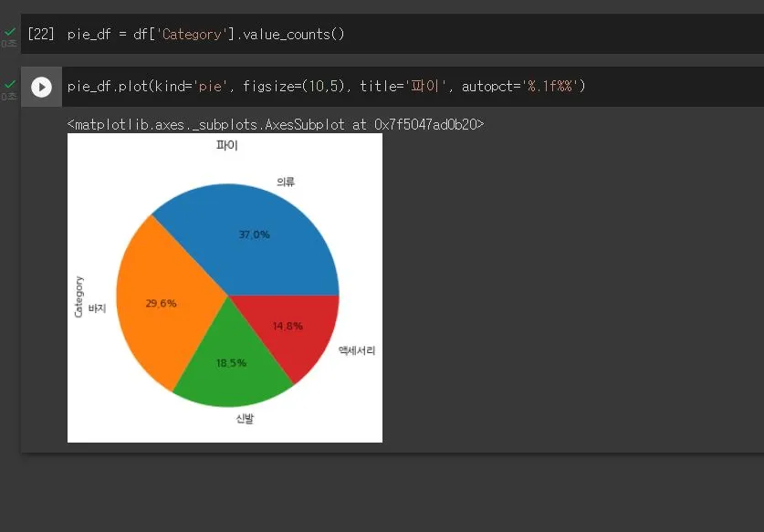Click the execution count [22] indicator
This screenshot has width=764, height=532.
(x=41, y=34)
